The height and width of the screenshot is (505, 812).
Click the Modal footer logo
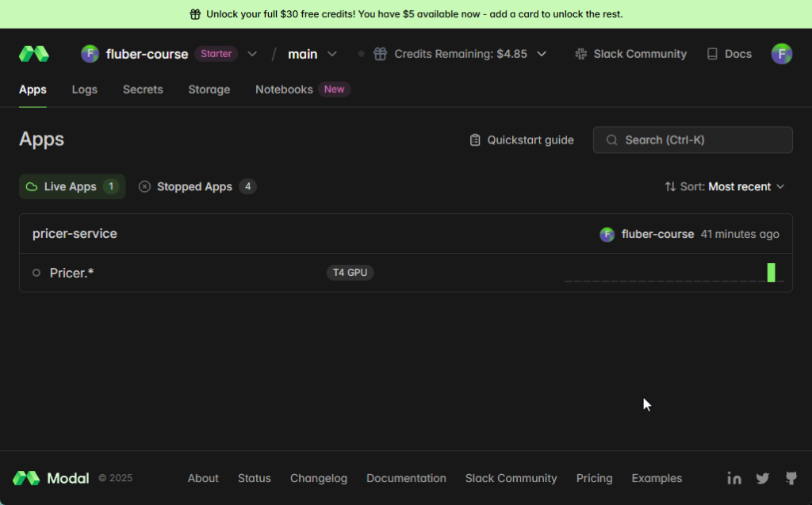(x=51, y=478)
